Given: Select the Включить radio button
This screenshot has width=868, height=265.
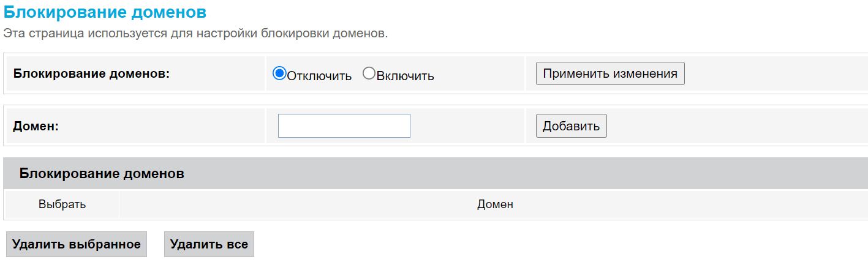Looking at the screenshot, I should tap(369, 73).
